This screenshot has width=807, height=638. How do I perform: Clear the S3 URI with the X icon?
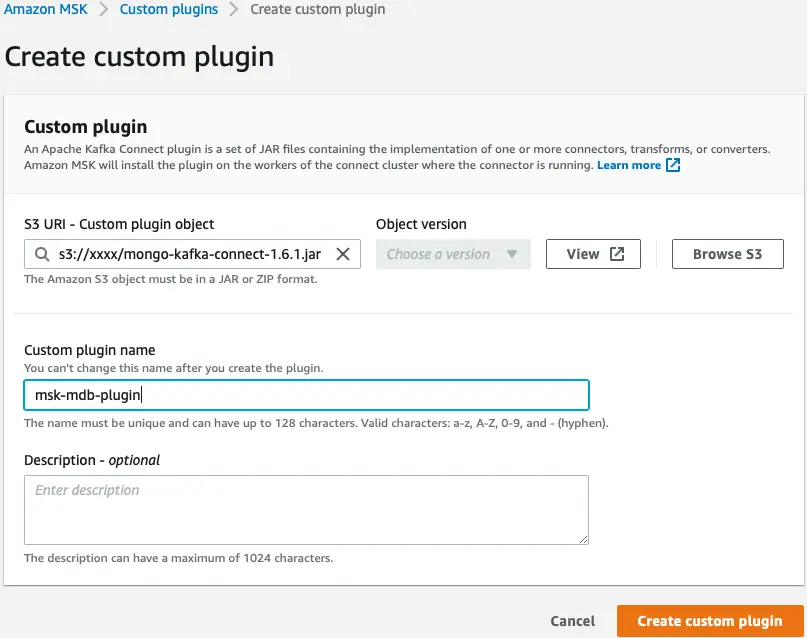343,253
